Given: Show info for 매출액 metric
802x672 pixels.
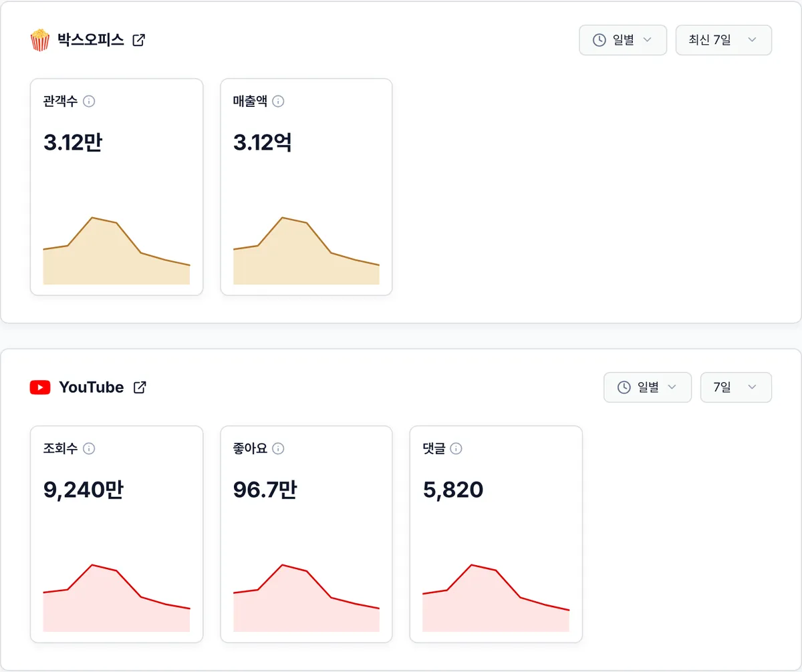Looking at the screenshot, I should (x=279, y=102).
